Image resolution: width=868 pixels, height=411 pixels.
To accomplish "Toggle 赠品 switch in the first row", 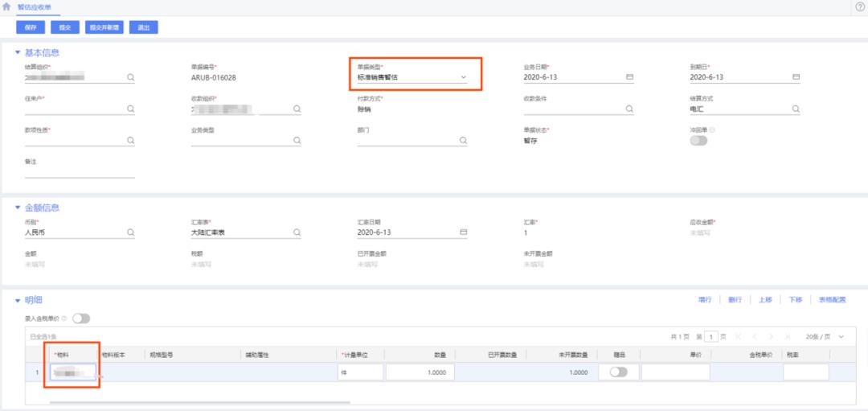I will click(x=619, y=372).
